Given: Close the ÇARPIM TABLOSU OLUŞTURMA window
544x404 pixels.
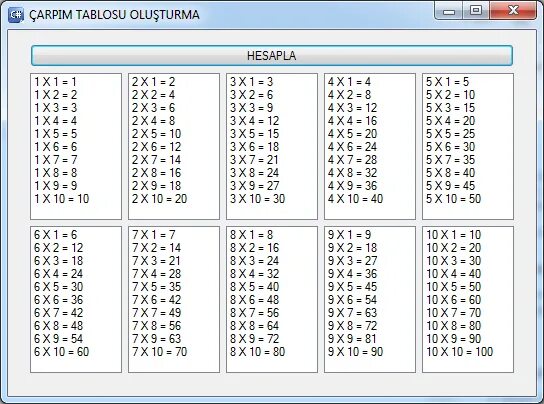Looking at the screenshot, I should (x=513, y=11).
